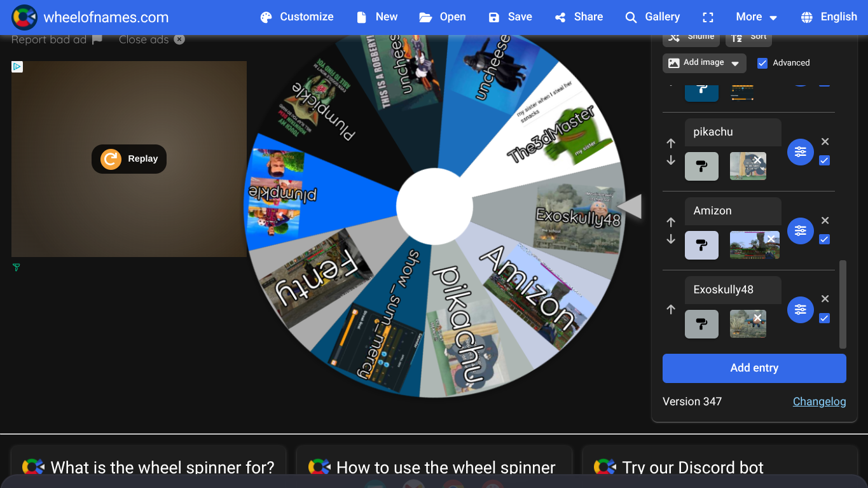Viewport: 868px width, 488px height.
Task: Change Exoskully48 slice color swatch
Action: pyautogui.click(x=702, y=324)
